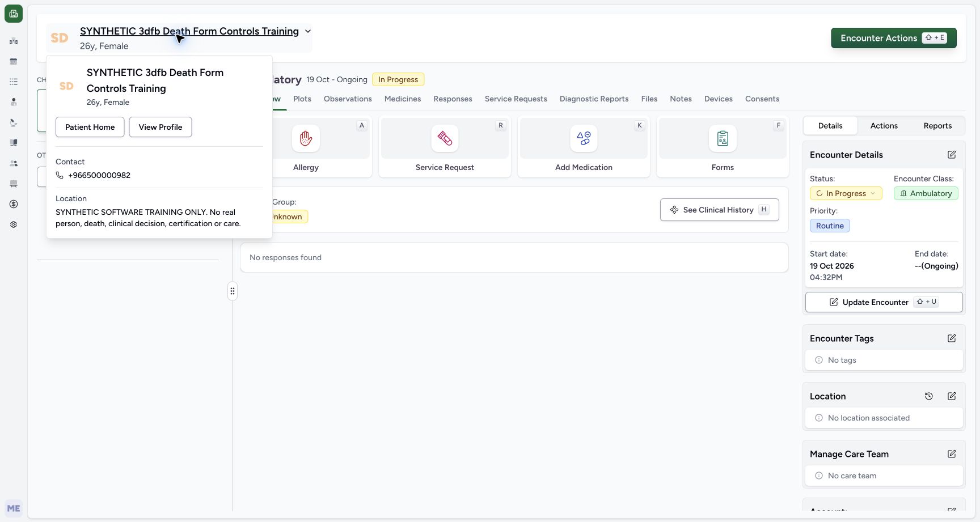
Task: Open the In Progress status dropdown
Action: [x=846, y=193]
